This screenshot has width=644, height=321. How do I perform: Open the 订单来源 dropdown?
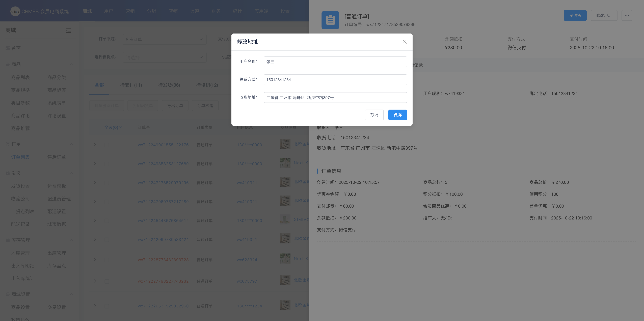[164, 40]
